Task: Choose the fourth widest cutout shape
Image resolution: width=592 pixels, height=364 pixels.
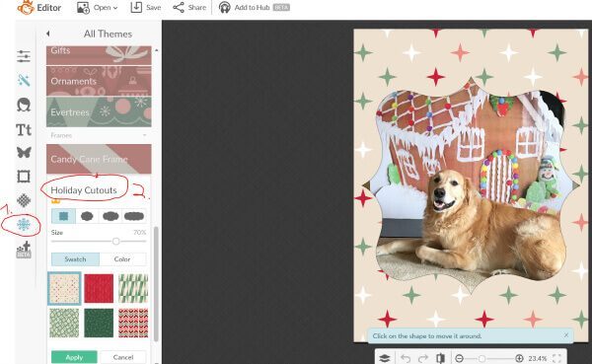Action: pyautogui.click(x=134, y=216)
